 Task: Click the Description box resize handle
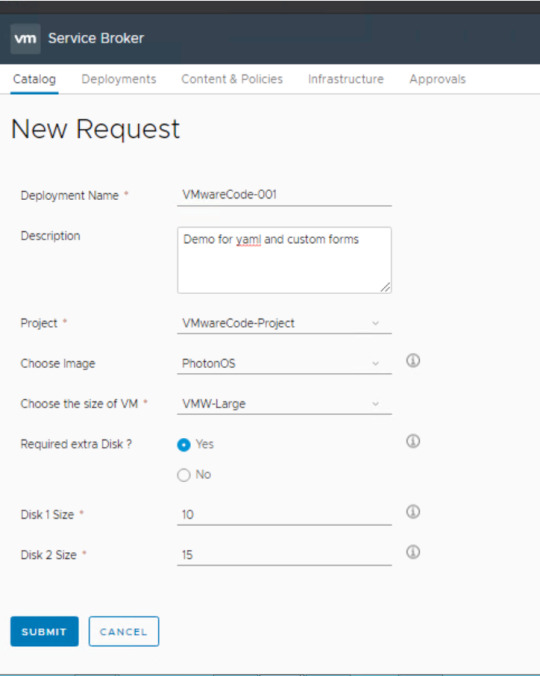click(385, 288)
